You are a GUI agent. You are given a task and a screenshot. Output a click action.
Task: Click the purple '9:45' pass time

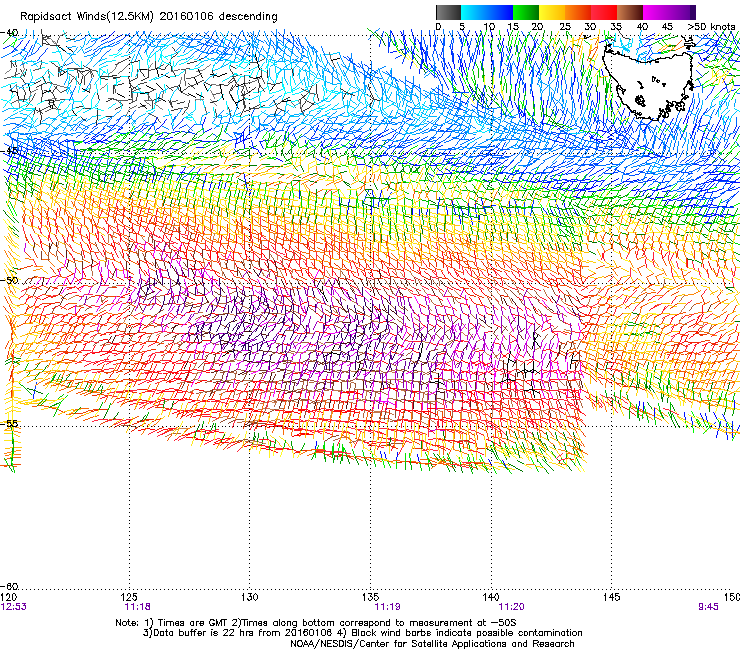tap(708, 607)
